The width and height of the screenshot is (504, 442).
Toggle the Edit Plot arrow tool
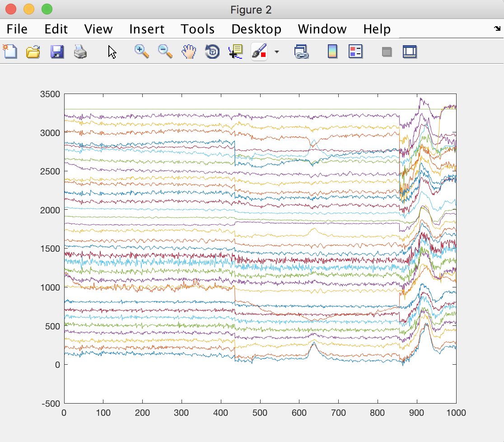112,52
